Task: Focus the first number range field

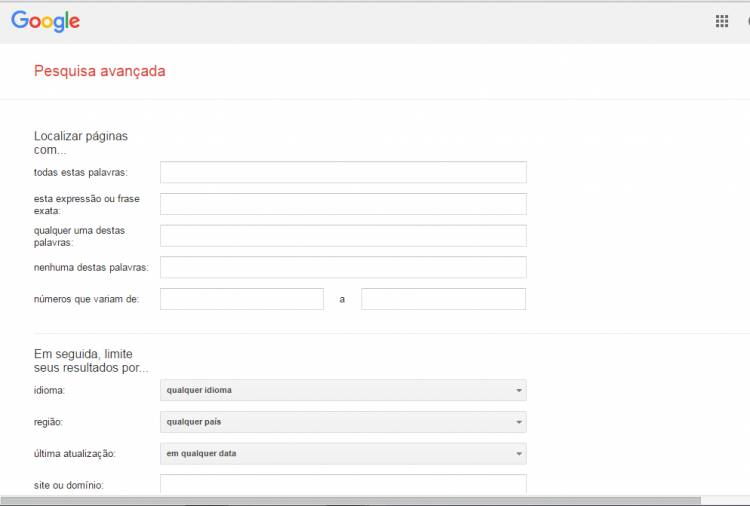Action: click(242, 299)
